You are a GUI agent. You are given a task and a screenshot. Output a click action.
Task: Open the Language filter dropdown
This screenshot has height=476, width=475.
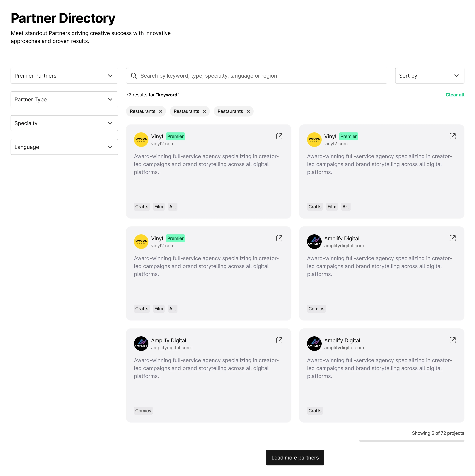tap(64, 147)
